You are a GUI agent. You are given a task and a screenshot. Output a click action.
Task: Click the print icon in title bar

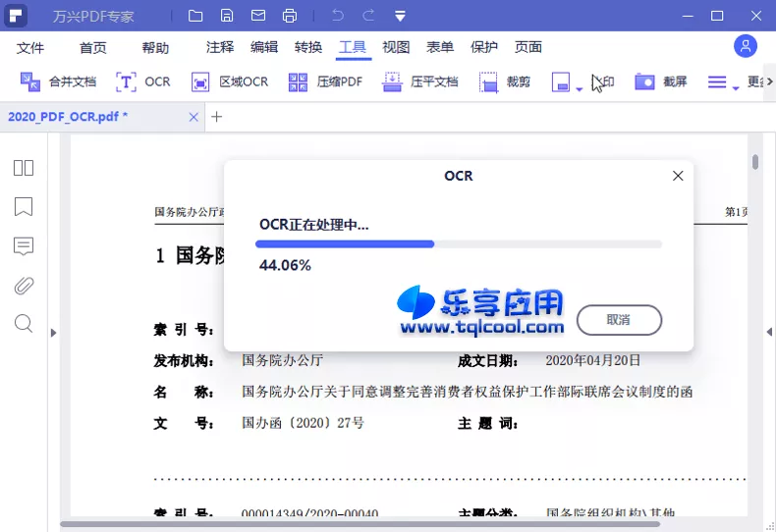tap(290, 16)
